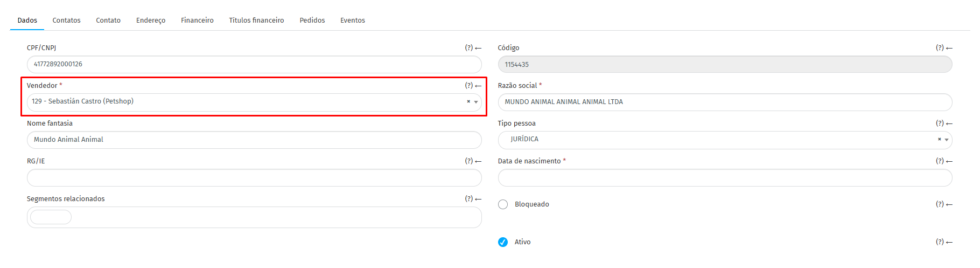Viewport: 980px width, 268px height.
Task: Expand the Tipo pessoa dropdown arrow
Action: click(947, 140)
